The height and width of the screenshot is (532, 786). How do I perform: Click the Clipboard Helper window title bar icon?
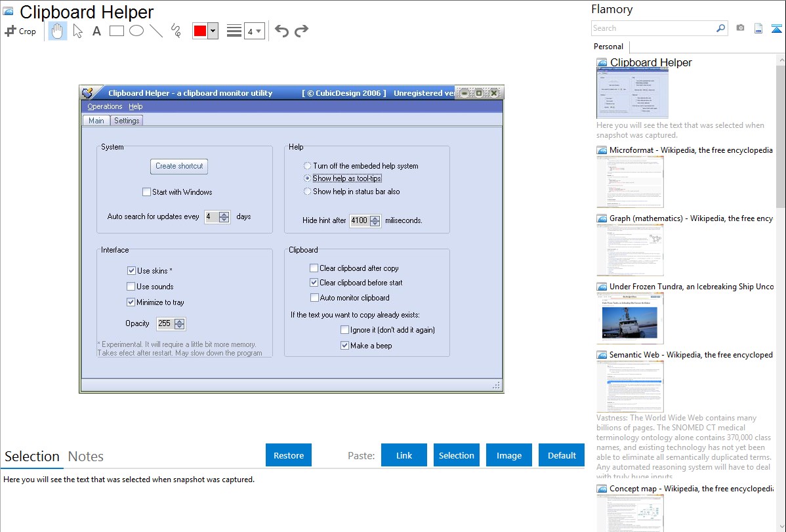[88, 92]
